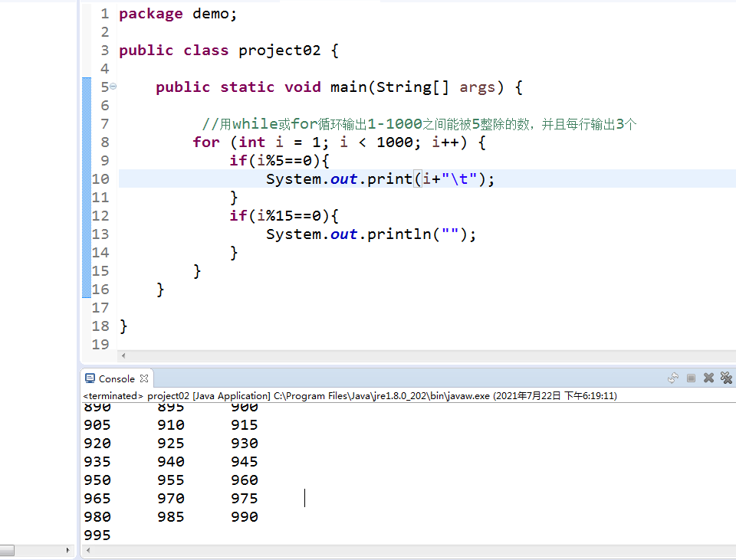Screen dimensions: 736x560
Task: Click the value '995' in console output
Action: 97,535
